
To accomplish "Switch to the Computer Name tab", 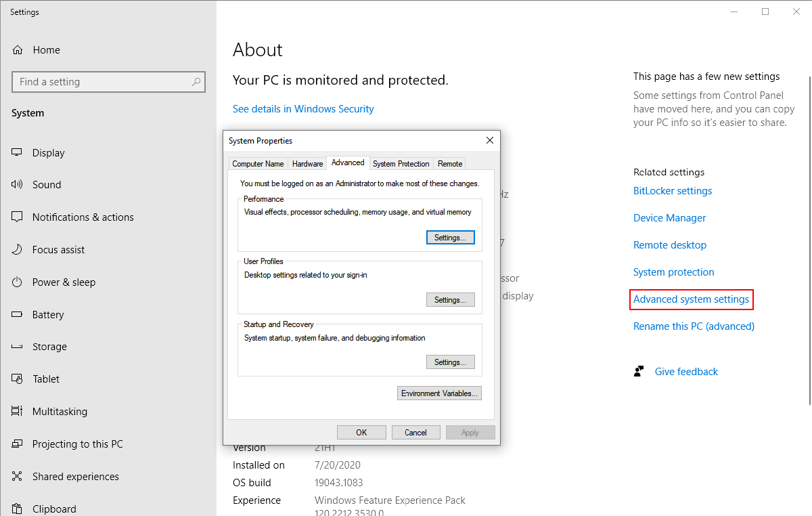I will click(x=258, y=164).
